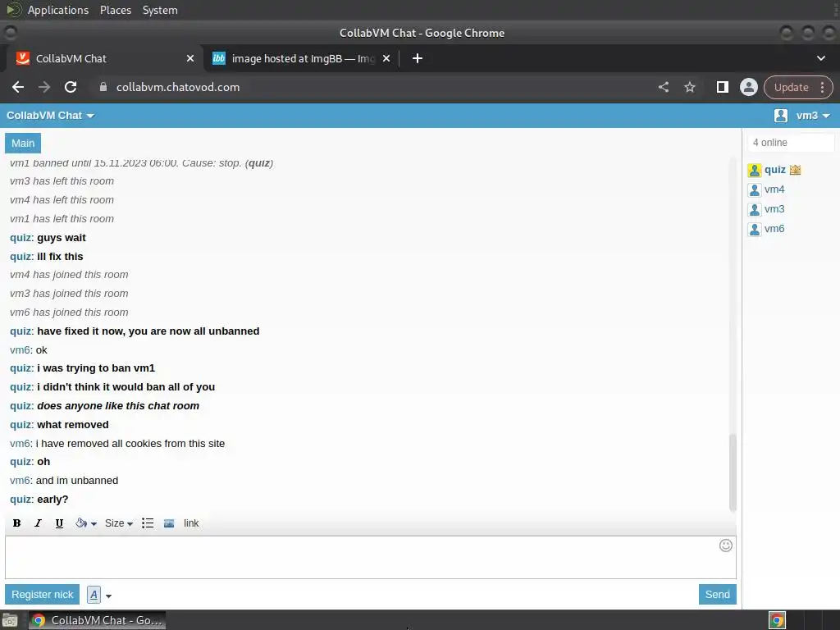Click the 4 online search field

point(791,143)
